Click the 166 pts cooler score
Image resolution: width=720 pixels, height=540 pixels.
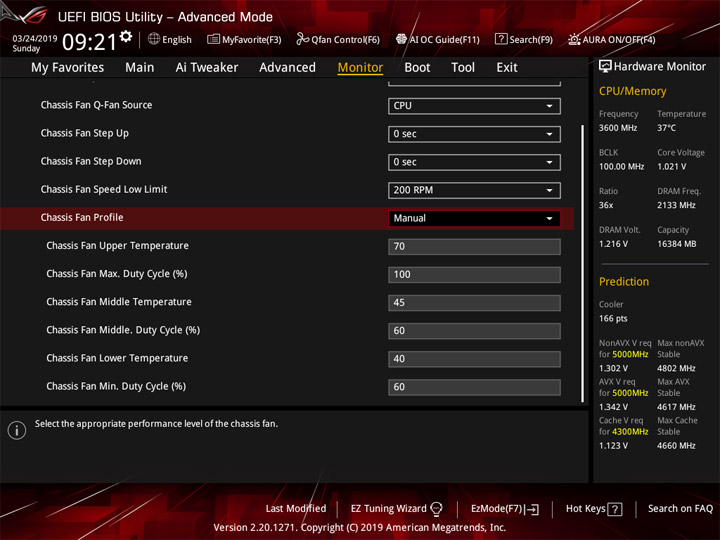click(x=613, y=319)
